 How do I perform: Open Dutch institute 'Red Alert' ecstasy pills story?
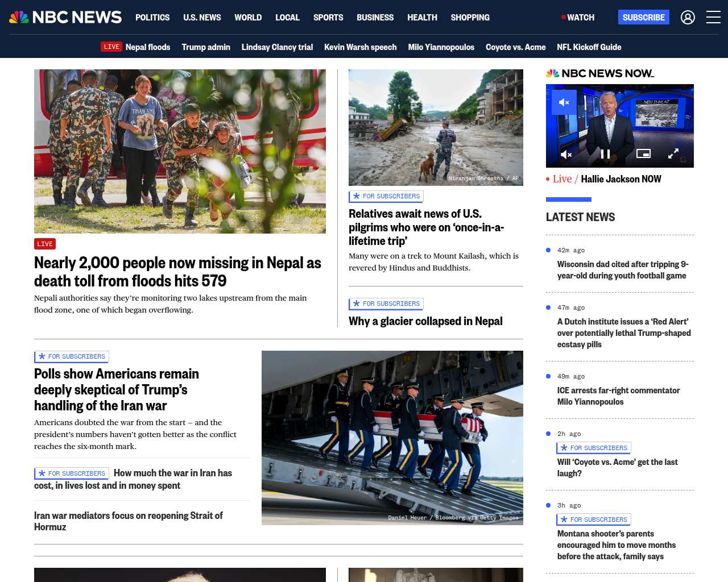[x=624, y=333]
